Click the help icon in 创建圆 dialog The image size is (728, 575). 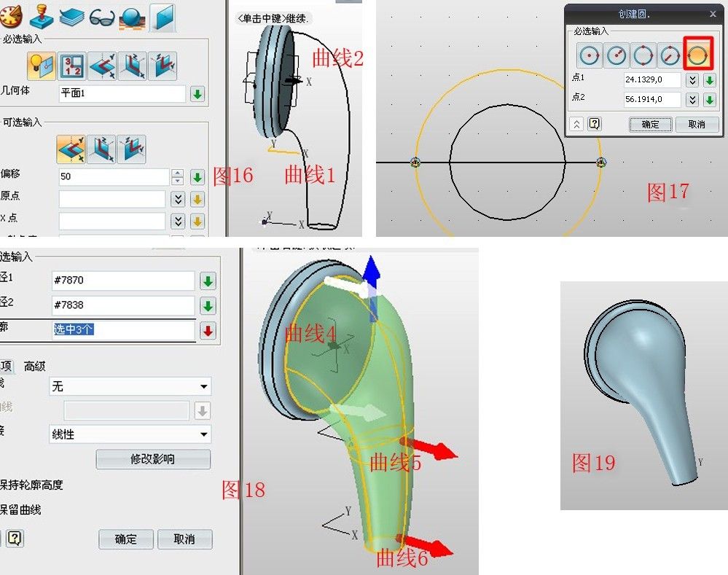click(x=595, y=124)
